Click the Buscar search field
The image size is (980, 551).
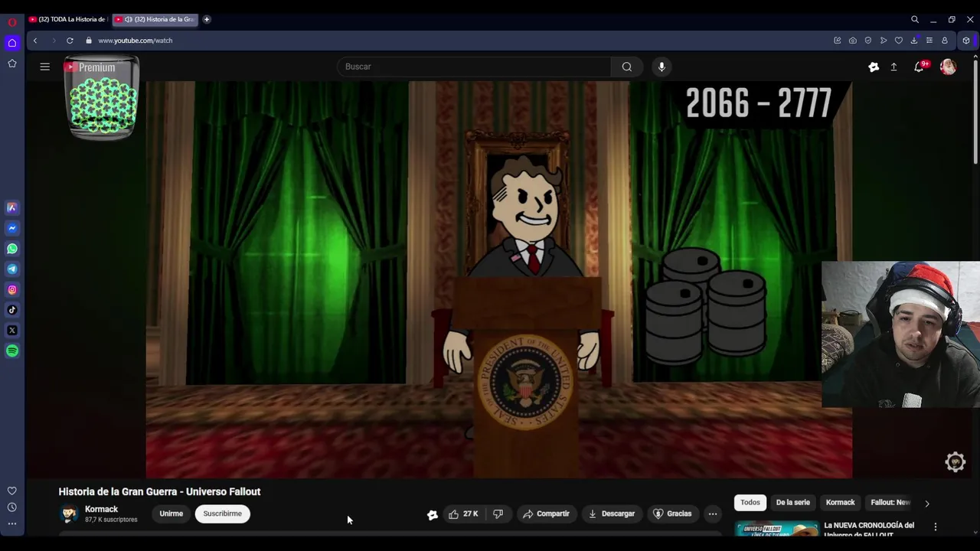[474, 67]
